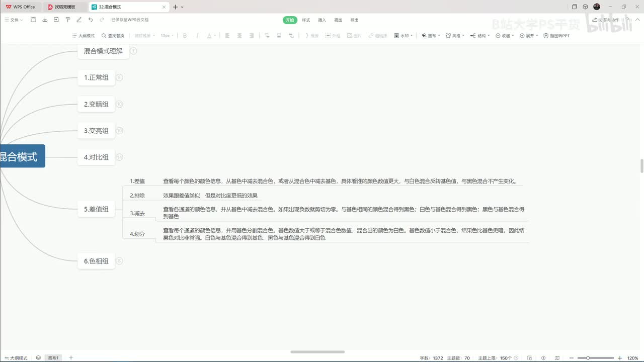Open the 风格 style dropdown
This screenshot has width=644, height=362.
pyautogui.click(x=456, y=36)
